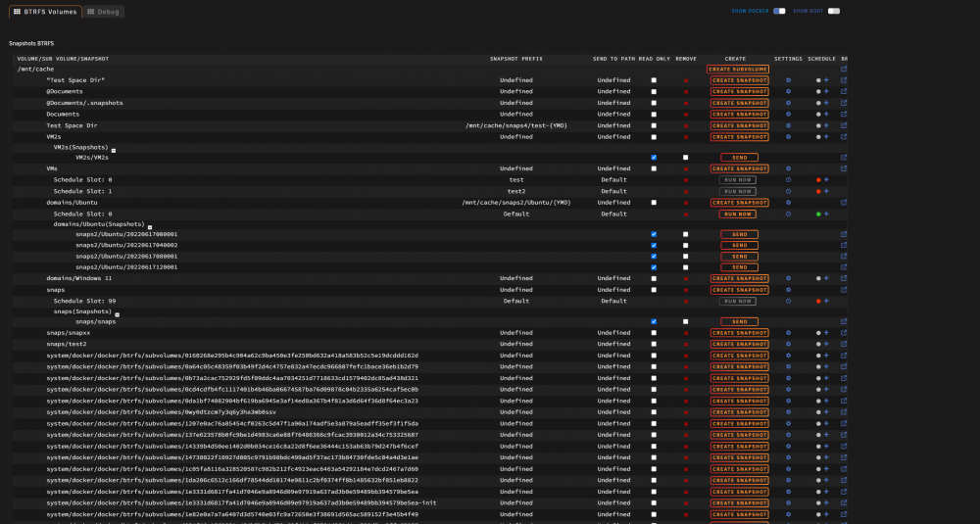This screenshot has width=980, height=524.
Task: Open clock settings icon for snaps Schedule Slot: 99
Action: click(x=788, y=301)
